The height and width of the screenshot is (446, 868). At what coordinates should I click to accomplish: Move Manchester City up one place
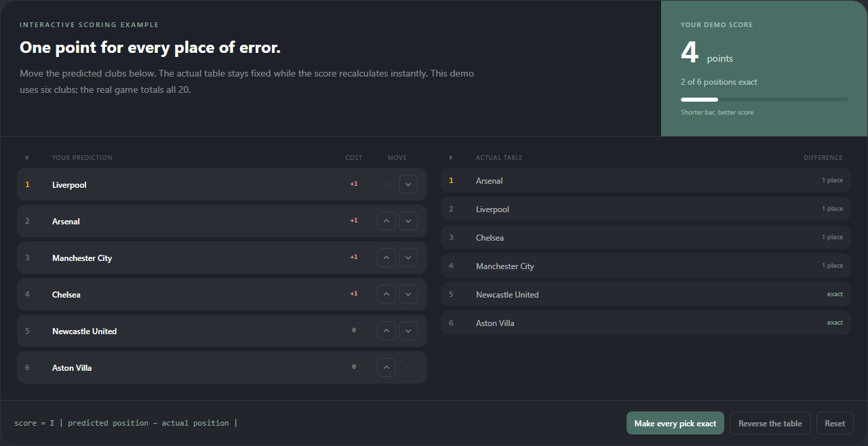point(386,258)
